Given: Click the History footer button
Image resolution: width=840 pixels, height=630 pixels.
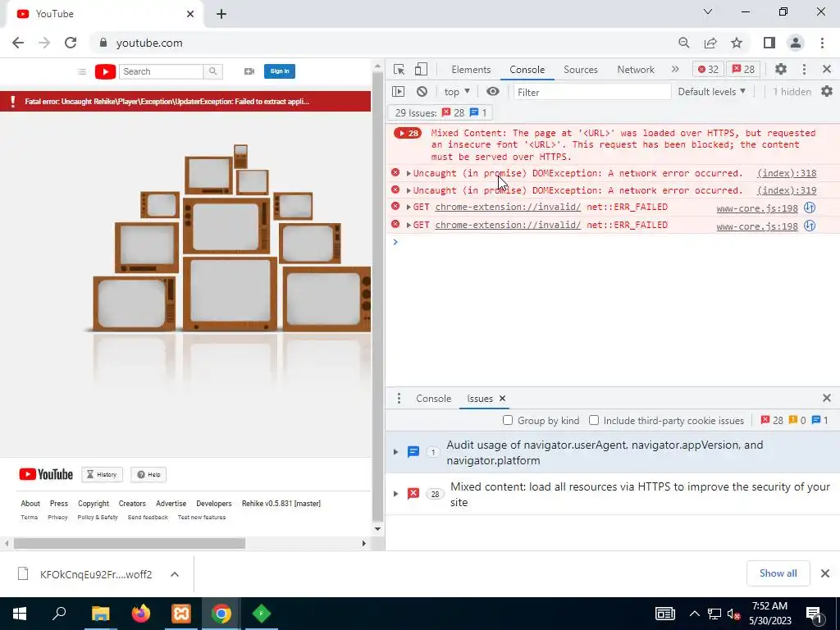Looking at the screenshot, I should click(103, 474).
